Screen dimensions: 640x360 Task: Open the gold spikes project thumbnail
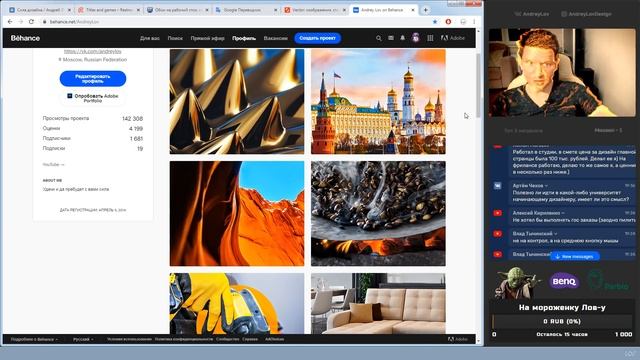click(x=237, y=101)
